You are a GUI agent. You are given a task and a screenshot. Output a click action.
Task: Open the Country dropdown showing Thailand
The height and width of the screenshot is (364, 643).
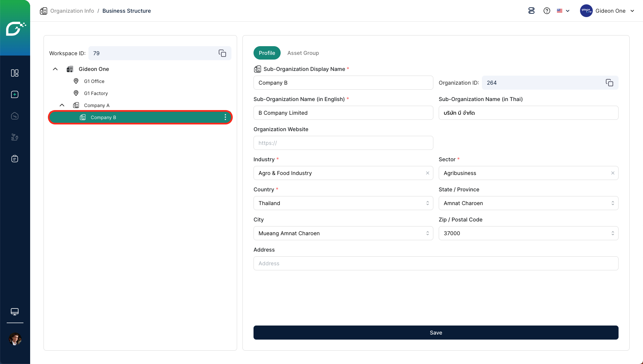pyautogui.click(x=343, y=203)
